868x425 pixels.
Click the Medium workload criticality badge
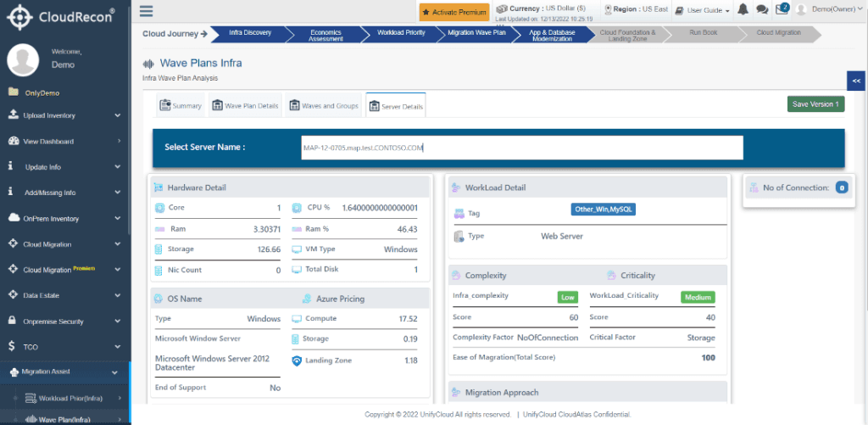click(698, 297)
